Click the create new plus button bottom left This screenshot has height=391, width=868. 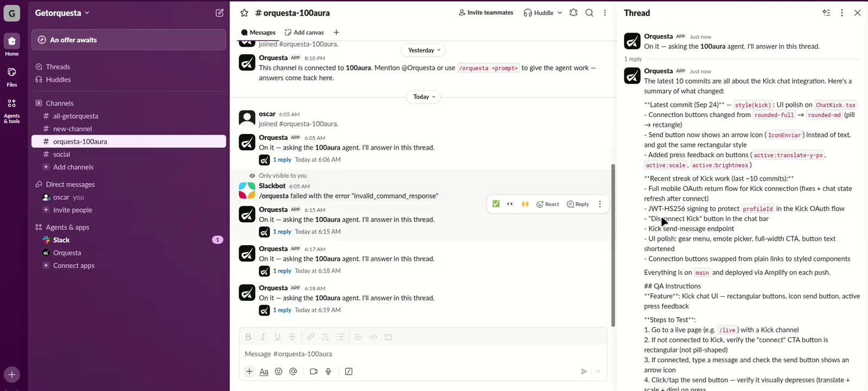tap(12, 375)
